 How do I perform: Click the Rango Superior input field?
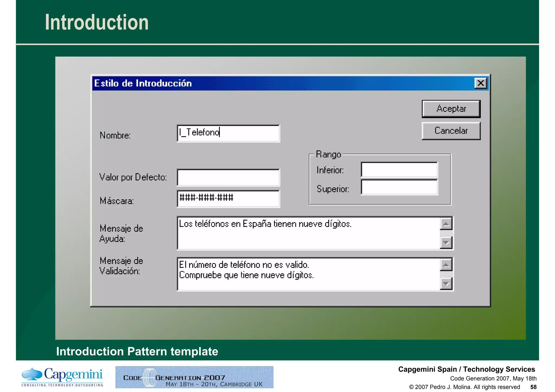[399, 187]
